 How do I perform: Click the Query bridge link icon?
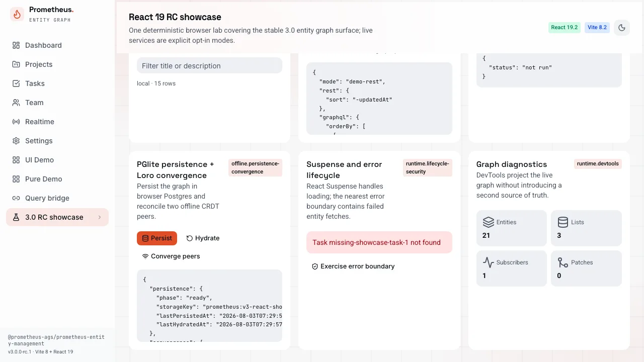16,198
